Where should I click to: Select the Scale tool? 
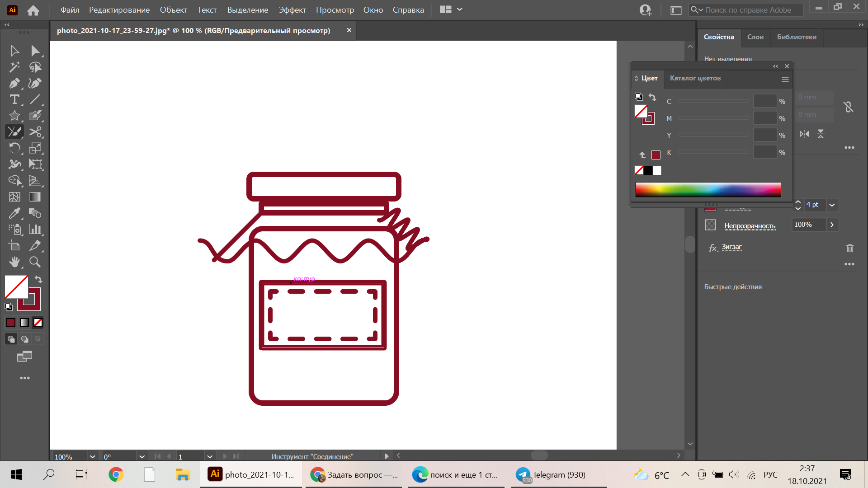coord(35,148)
